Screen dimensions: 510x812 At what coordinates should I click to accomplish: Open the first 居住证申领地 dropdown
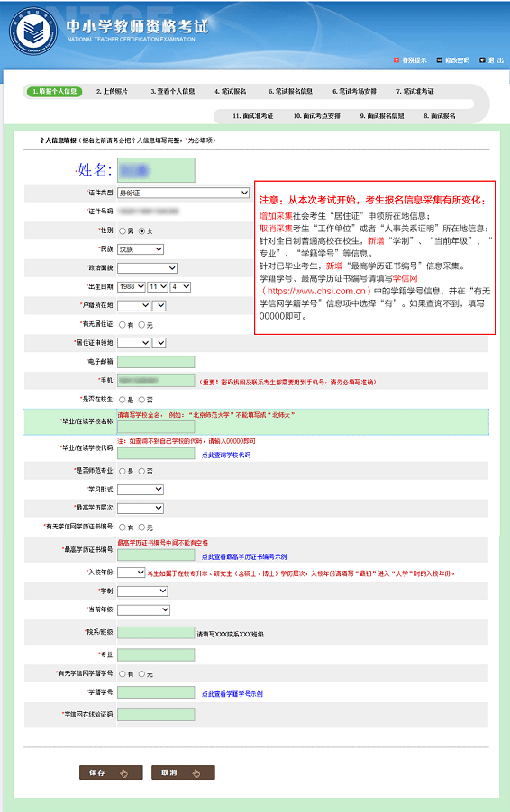pyautogui.click(x=133, y=343)
